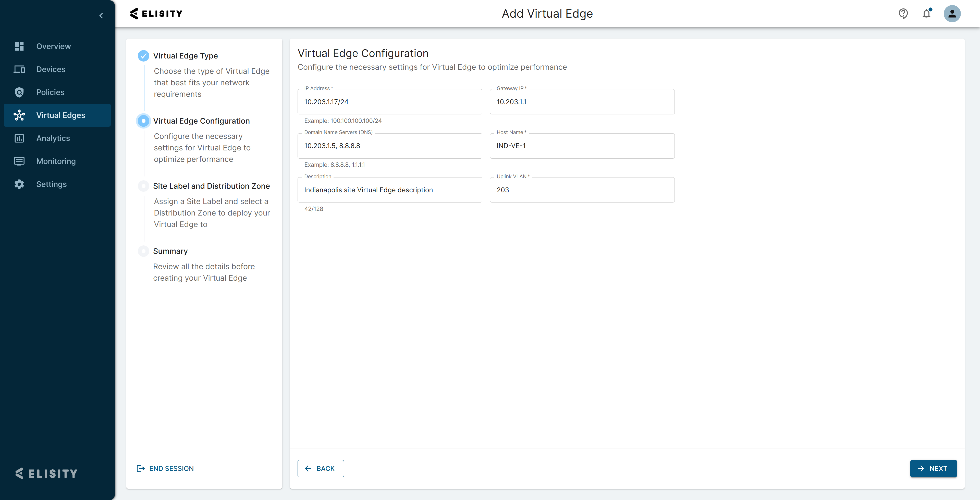Focus the Host Name field
This screenshot has height=500, width=980.
[x=582, y=146]
